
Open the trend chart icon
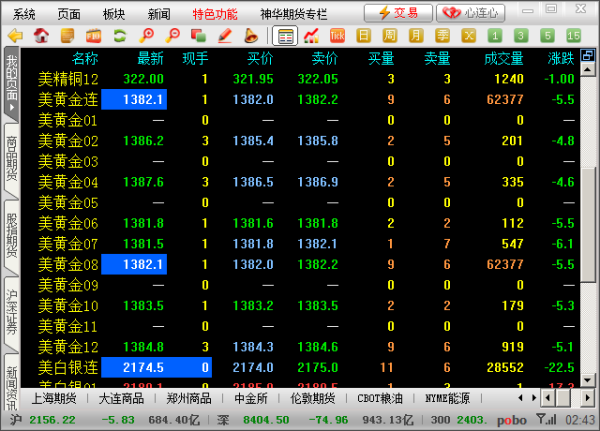[x=311, y=36]
